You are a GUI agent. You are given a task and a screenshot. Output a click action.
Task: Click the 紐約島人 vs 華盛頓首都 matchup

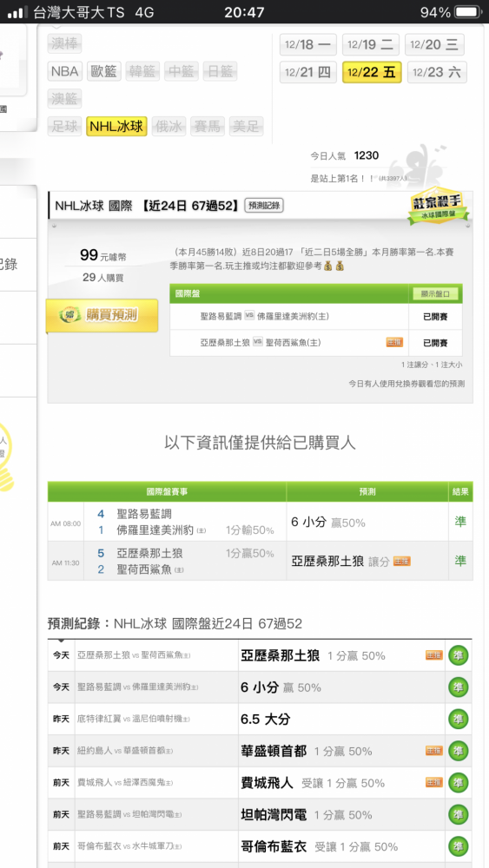(x=125, y=751)
